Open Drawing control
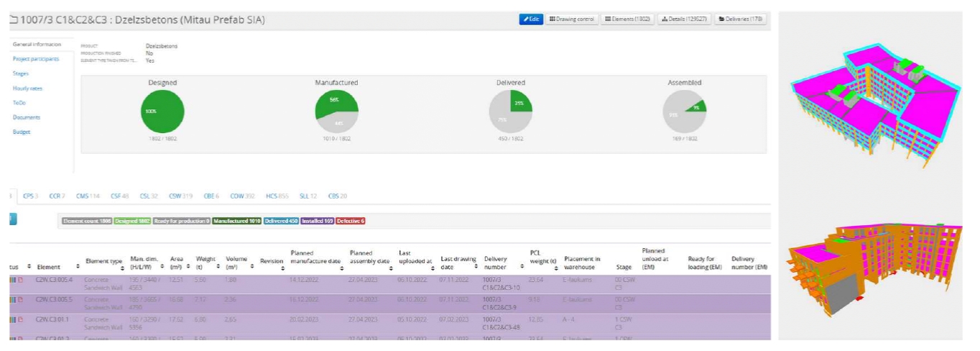 pos(572,19)
